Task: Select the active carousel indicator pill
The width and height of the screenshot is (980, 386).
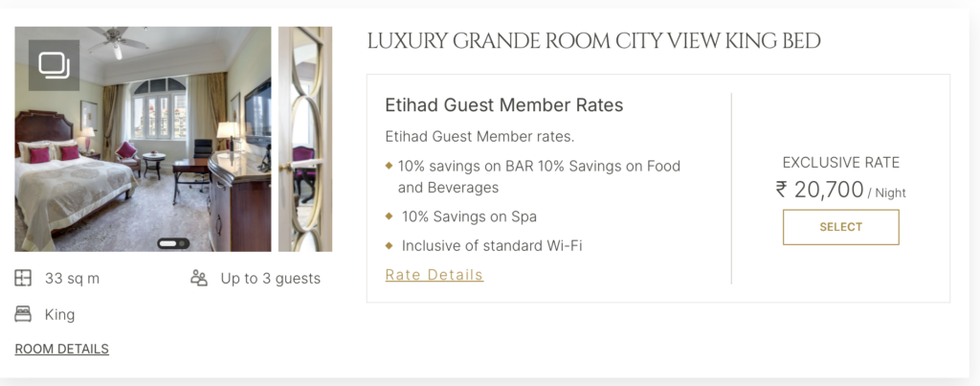Action: [x=169, y=243]
